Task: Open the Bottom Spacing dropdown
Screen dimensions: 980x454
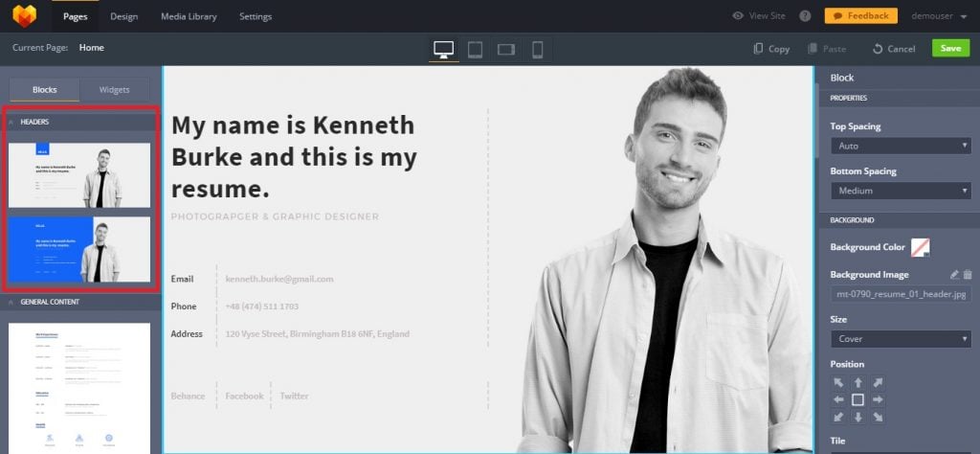Action: coord(901,191)
